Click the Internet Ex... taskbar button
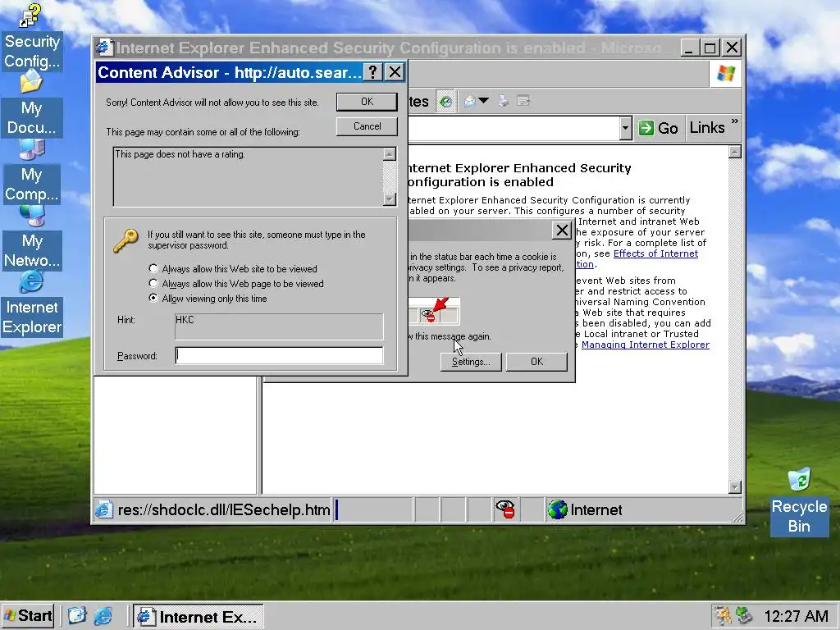 tap(199, 616)
